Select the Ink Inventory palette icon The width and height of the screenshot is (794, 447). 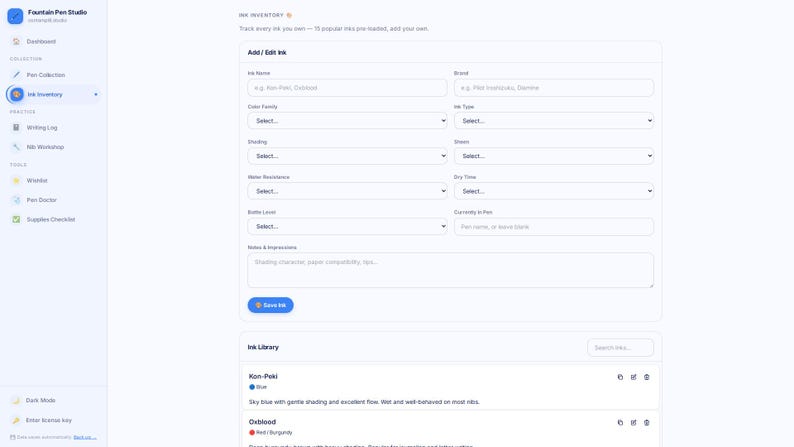point(17,94)
